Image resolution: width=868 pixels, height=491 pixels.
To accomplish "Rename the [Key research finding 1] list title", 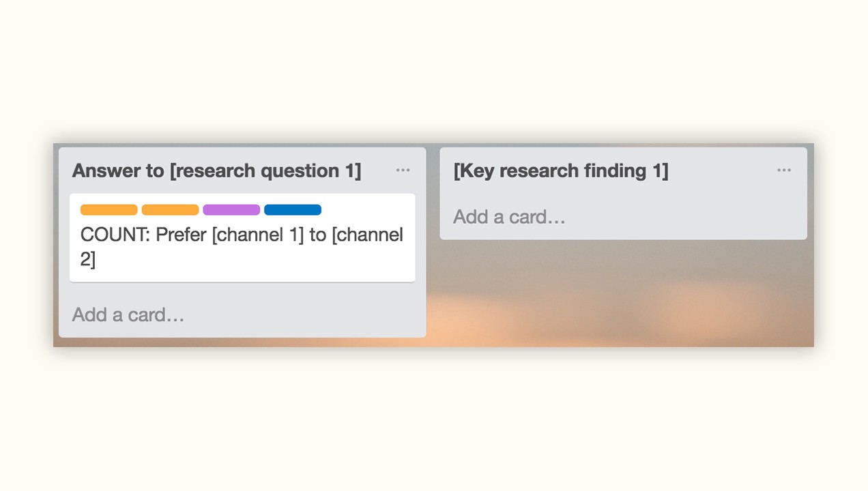I will [561, 170].
